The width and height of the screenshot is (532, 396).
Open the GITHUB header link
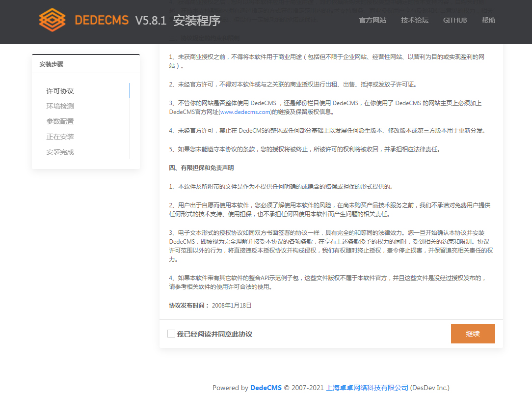[x=455, y=20]
